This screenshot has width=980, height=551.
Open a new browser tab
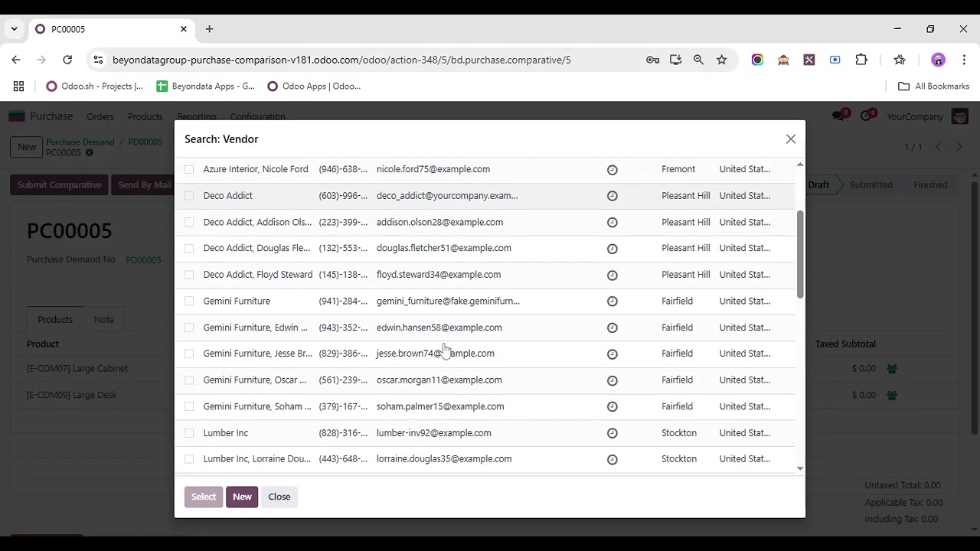click(x=209, y=29)
